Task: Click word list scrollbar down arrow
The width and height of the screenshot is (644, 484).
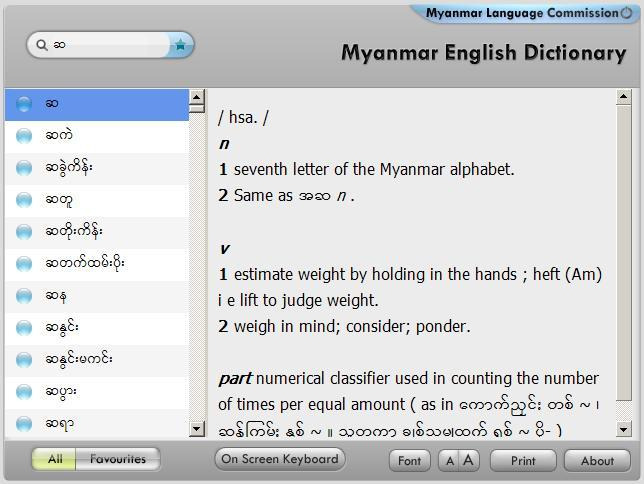Action: point(197,429)
